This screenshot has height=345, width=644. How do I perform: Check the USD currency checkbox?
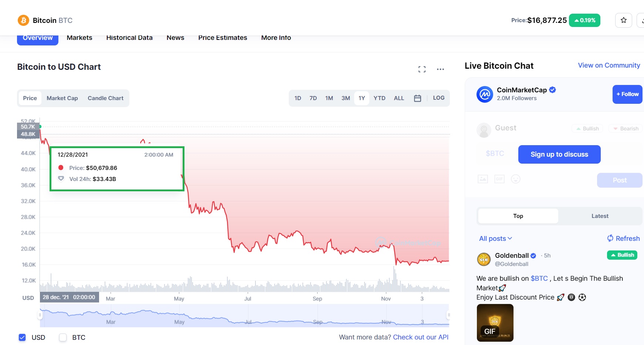(22, 337)
